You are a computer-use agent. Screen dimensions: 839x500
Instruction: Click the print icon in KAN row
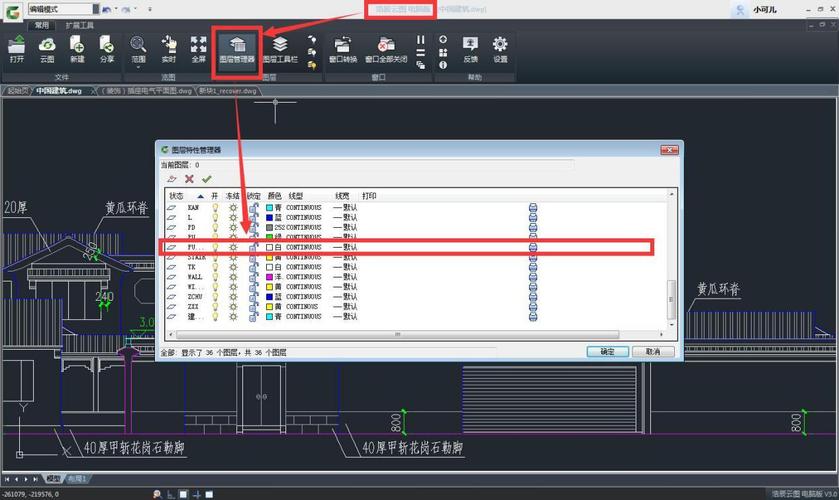(x=533, y=207)
